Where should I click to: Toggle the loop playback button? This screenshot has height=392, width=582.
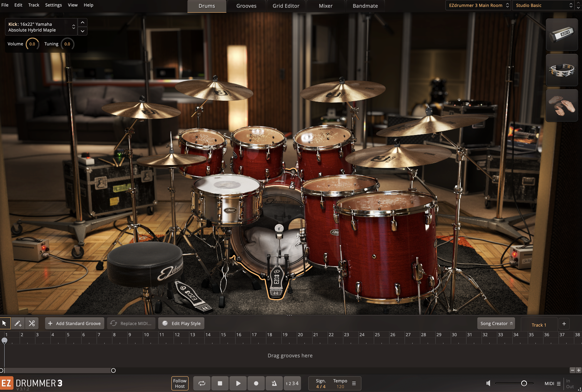(202, 383)
